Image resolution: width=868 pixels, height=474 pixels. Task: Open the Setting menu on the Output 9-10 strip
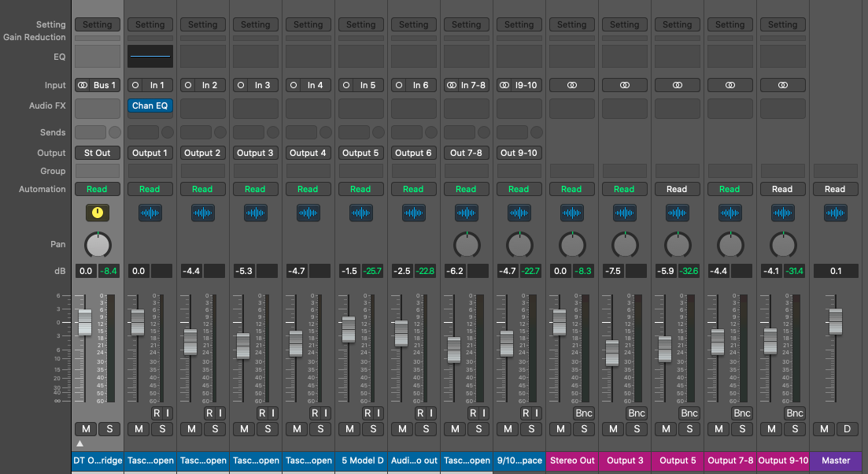coord(782,24)
